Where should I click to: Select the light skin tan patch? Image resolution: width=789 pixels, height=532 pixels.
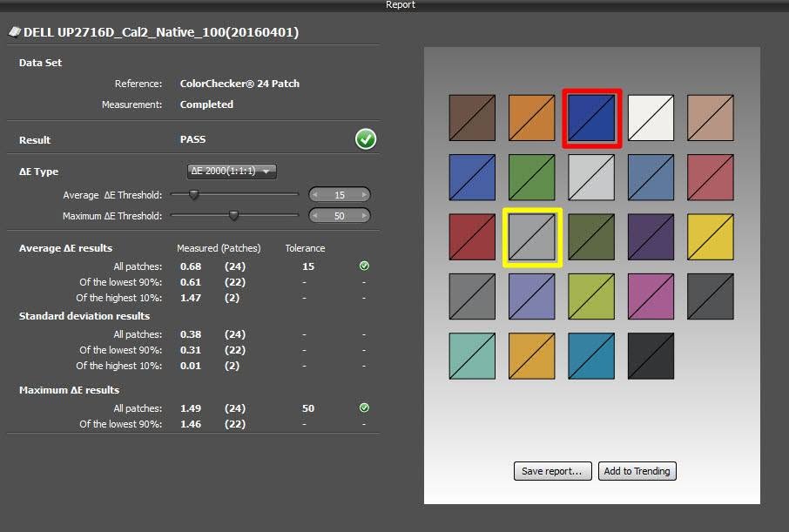pos(711,118)
